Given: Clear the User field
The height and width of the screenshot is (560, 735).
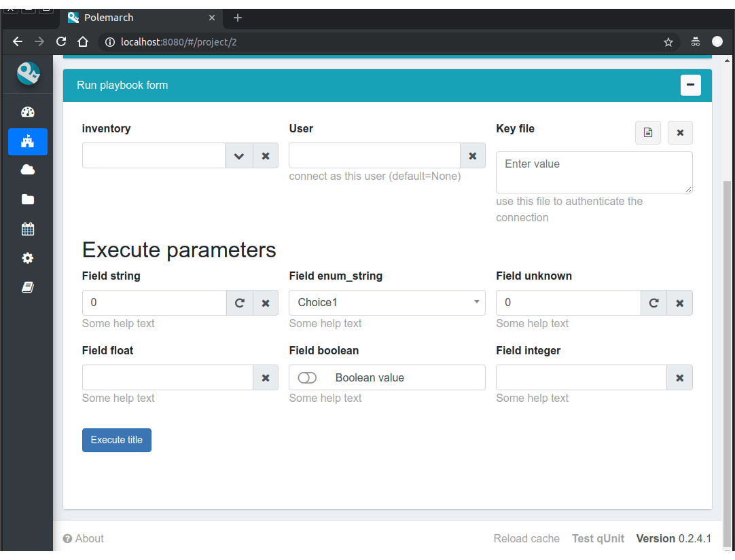Looking at the screenshot, I should [473, 156].
